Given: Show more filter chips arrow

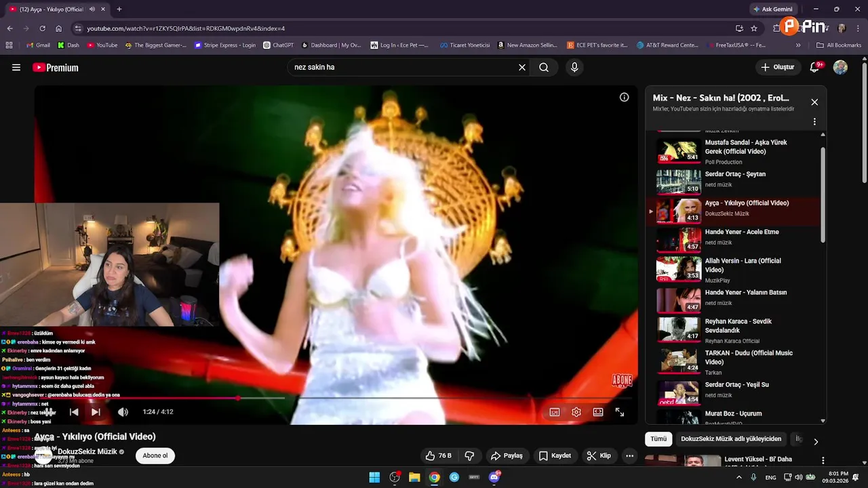Looking at the screenshot, I should coord(816,441).
